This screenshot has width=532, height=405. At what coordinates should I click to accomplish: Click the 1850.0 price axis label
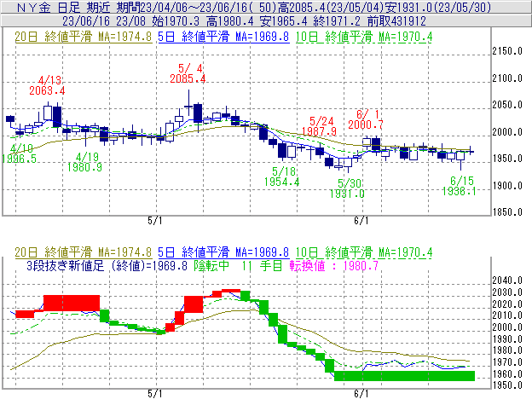coord(507,212)
